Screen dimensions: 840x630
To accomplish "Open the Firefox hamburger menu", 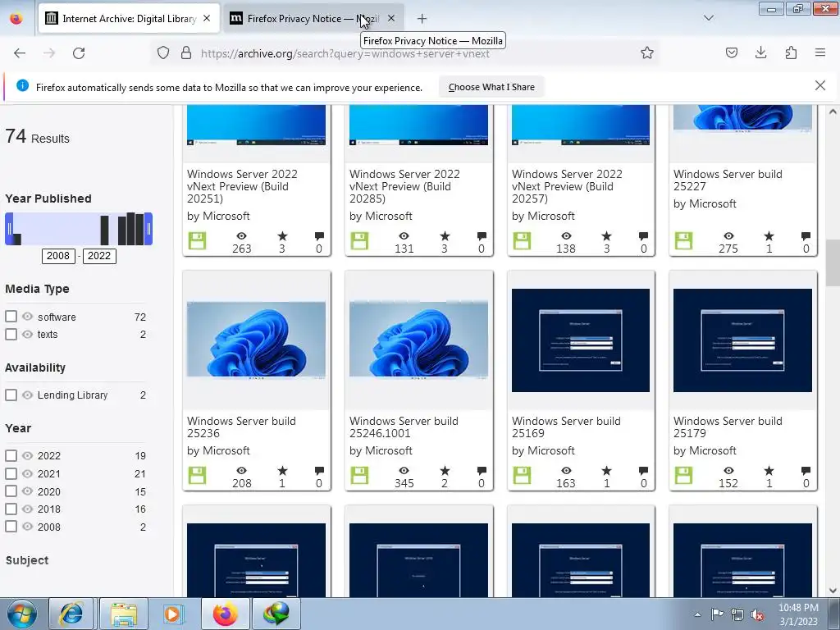I will [820, 52].
